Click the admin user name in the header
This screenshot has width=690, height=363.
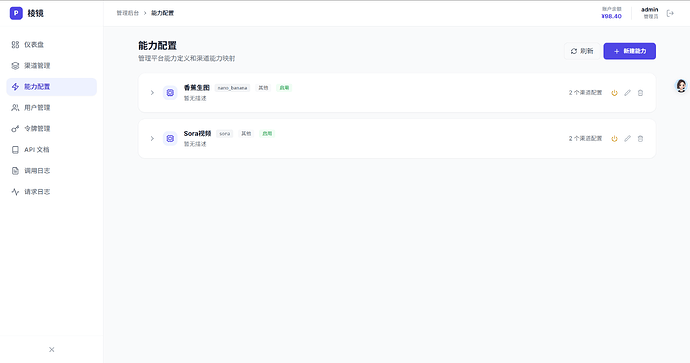click(650, 9)
